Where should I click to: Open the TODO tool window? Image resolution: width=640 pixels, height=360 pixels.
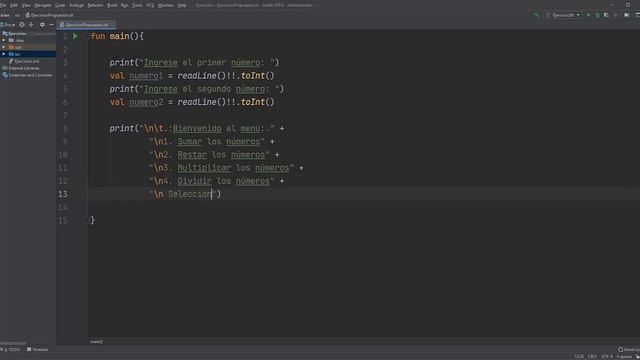(x=12, y=350)
